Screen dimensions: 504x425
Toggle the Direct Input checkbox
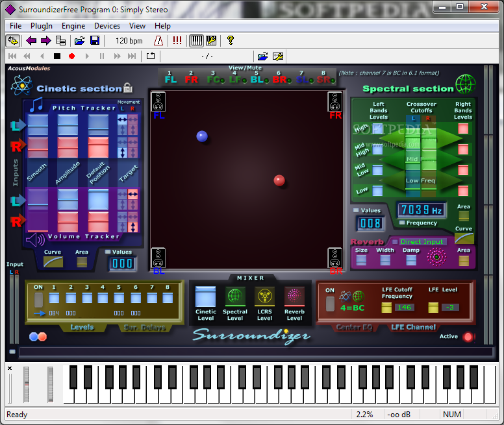click(x=395, y=242)
